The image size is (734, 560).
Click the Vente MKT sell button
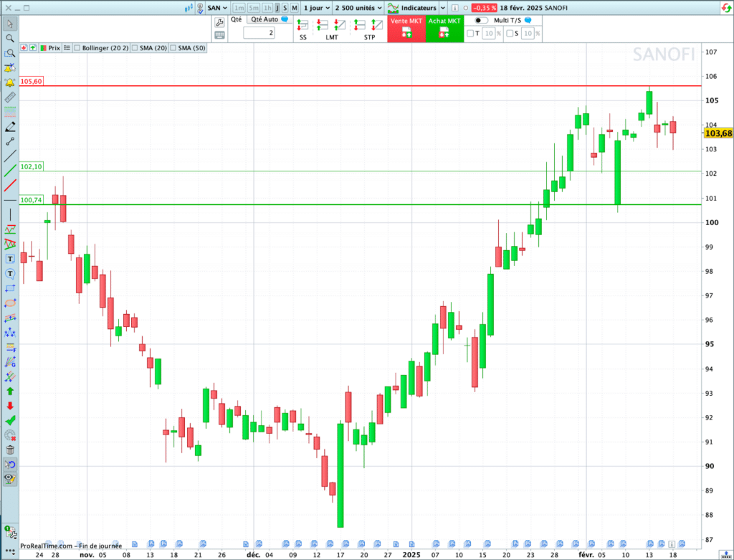(406, 29)
